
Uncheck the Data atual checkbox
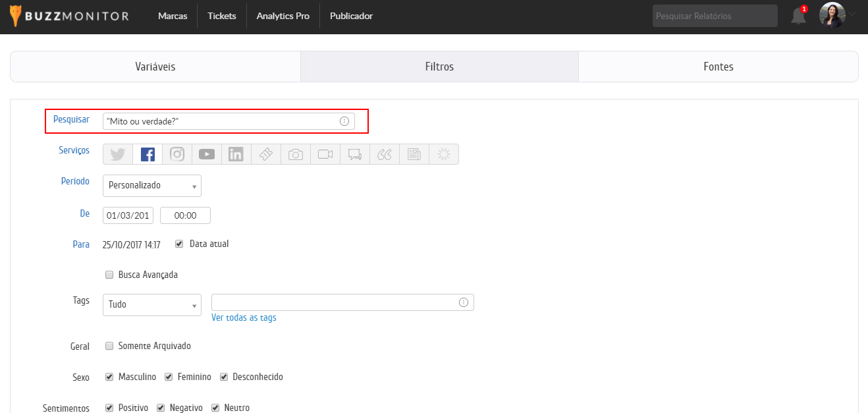point(179,244)
